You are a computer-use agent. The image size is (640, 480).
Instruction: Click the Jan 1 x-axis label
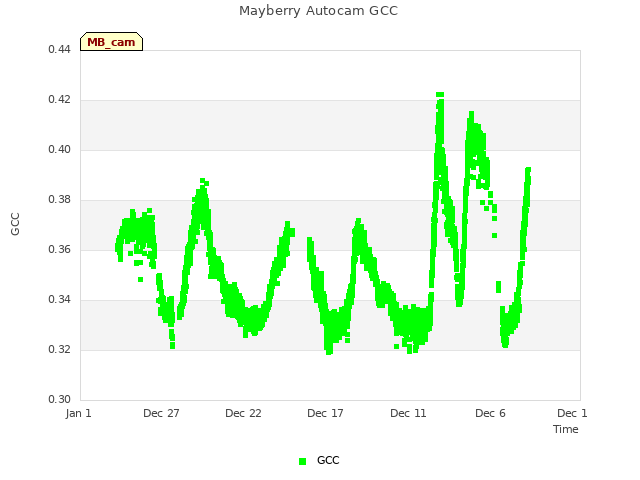(x=78, y=413)
